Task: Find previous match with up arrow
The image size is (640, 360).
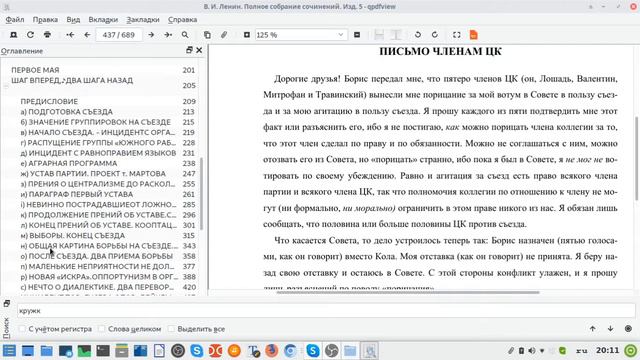Action: pyautogui.click(x=593, y=329)
